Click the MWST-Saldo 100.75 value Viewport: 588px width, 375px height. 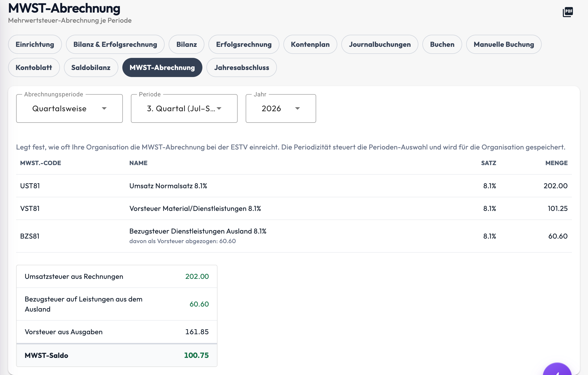(x=196, y=355)
